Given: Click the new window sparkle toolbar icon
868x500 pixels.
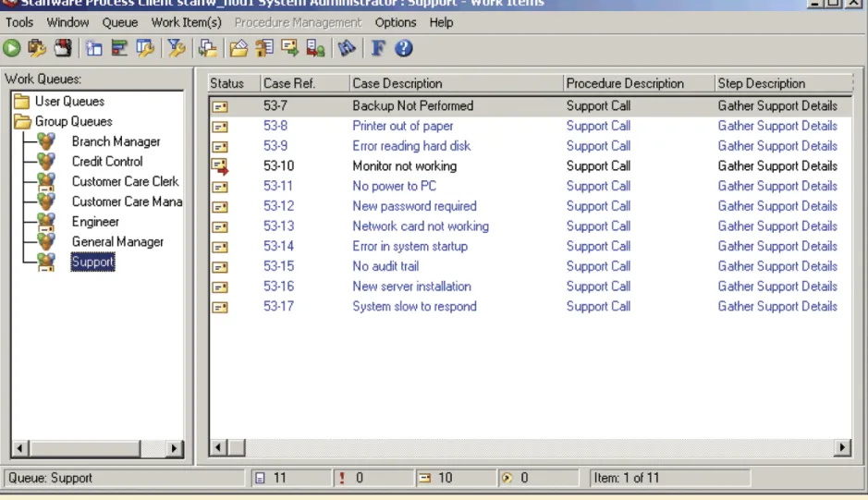Looking at the screenshot, I should [94, 48].
